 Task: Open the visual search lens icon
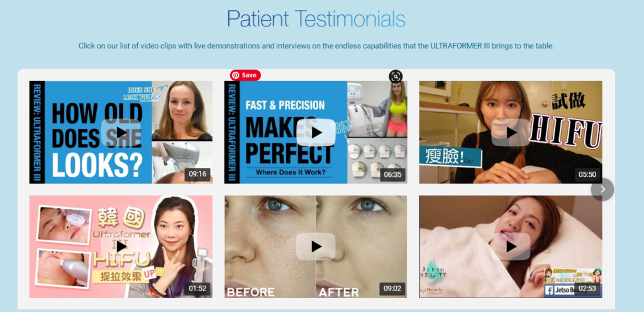[396, 76]
